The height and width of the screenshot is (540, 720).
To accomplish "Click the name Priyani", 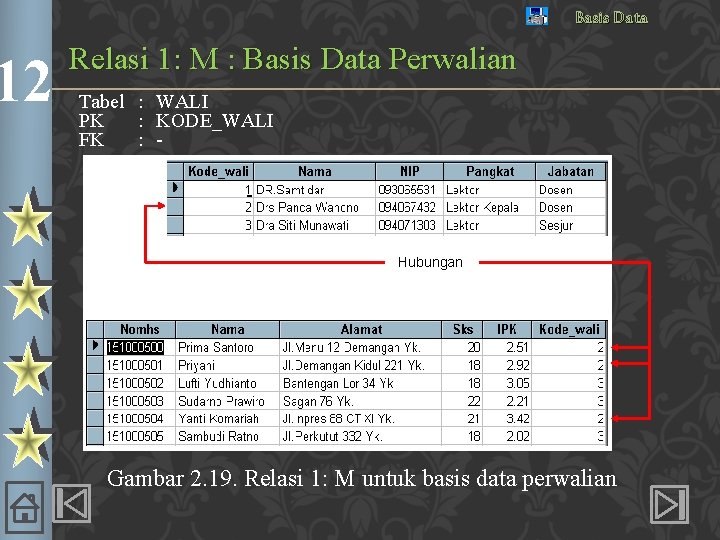I will 196,366.
